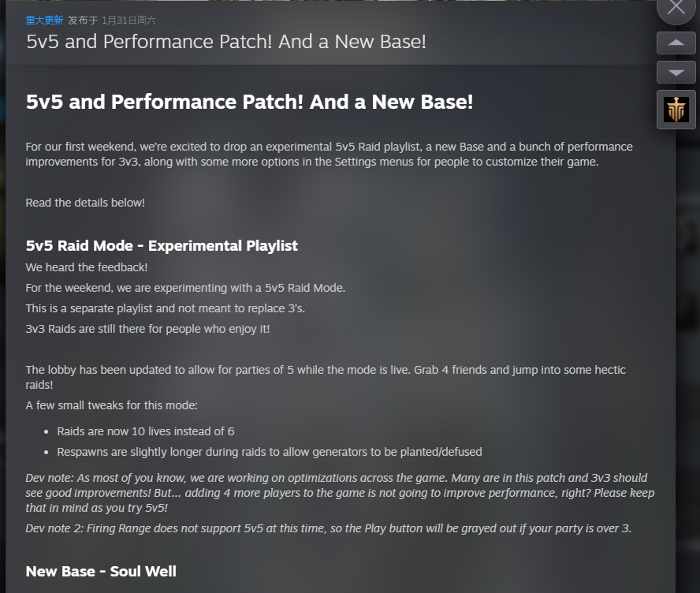Click the bold article title heading
Screen dimensions: 700x593
pyautogui.click(x=249, y=102)
